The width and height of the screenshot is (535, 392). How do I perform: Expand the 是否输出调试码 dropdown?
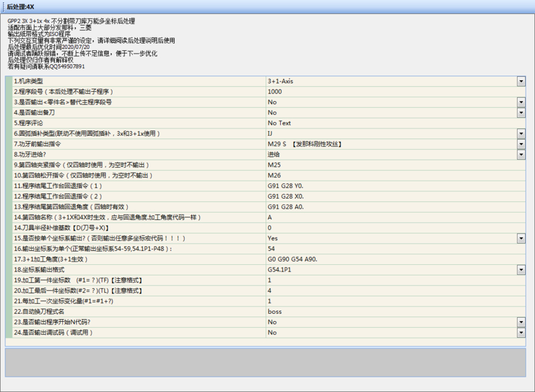pos(521,332)
